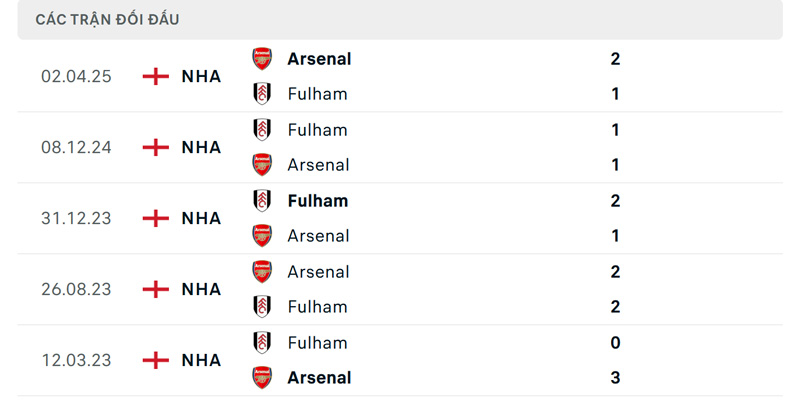
Task: Click the CÁC TRẬN ĐỐI ĐẦU section header
Action: tap(107, 19)
